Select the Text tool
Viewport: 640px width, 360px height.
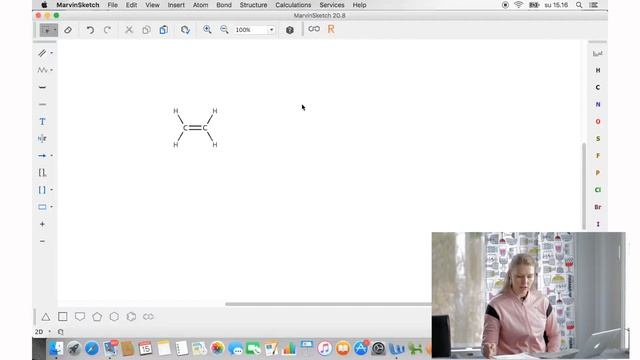pyautogui.click(x=42, y=122)
